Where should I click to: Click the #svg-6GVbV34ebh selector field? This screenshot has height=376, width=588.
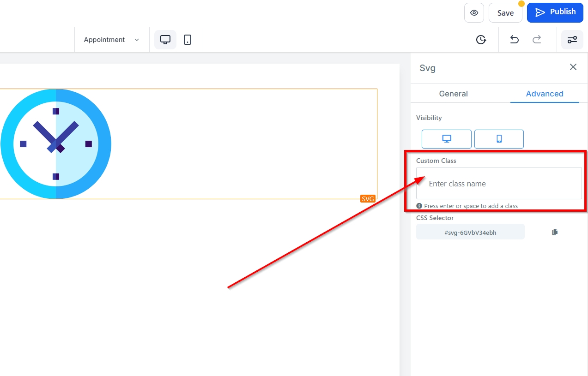click(470, 233)
